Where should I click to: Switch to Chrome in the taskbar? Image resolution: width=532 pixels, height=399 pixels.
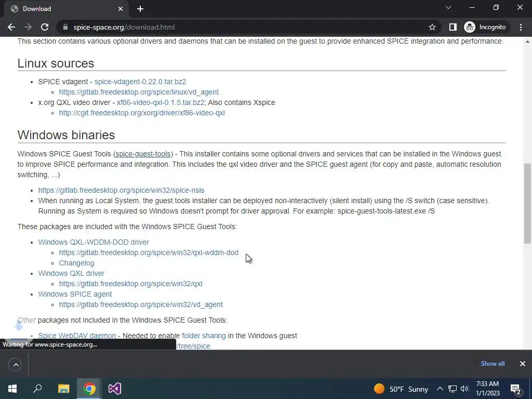[89, 389]
